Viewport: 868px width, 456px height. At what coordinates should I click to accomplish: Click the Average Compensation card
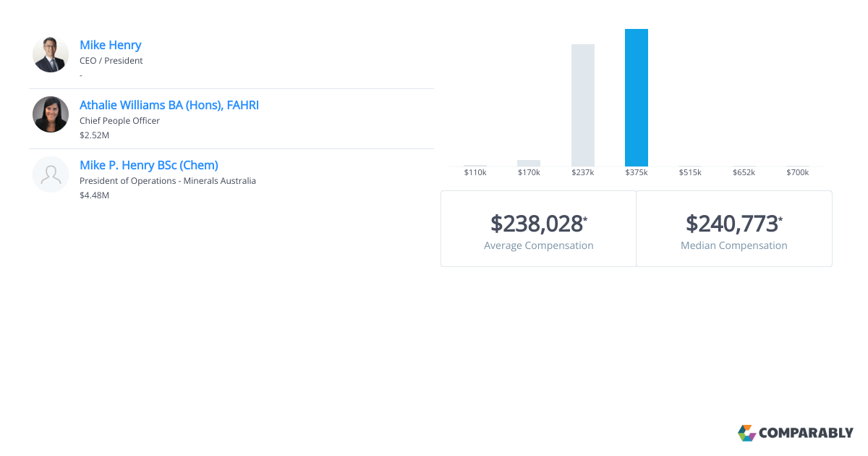[538, 229]
